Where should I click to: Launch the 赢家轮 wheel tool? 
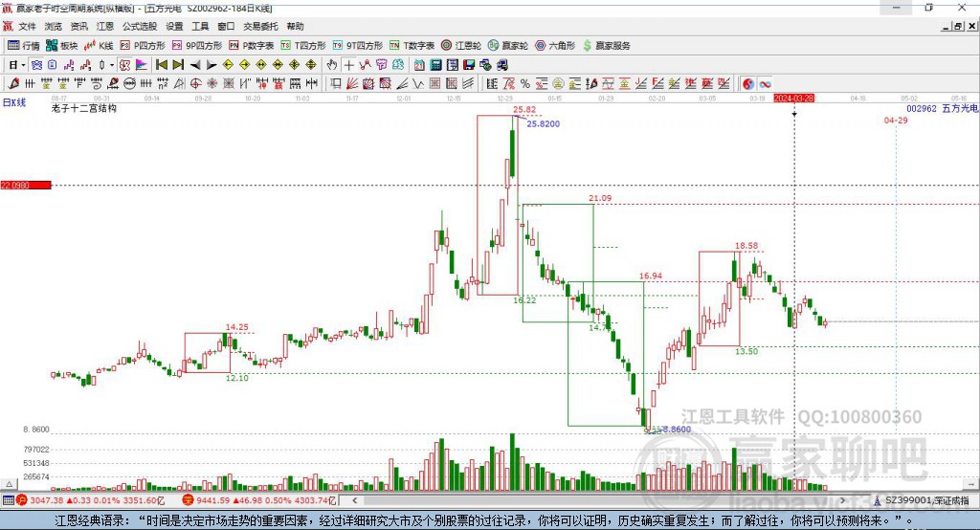(508, 46)
